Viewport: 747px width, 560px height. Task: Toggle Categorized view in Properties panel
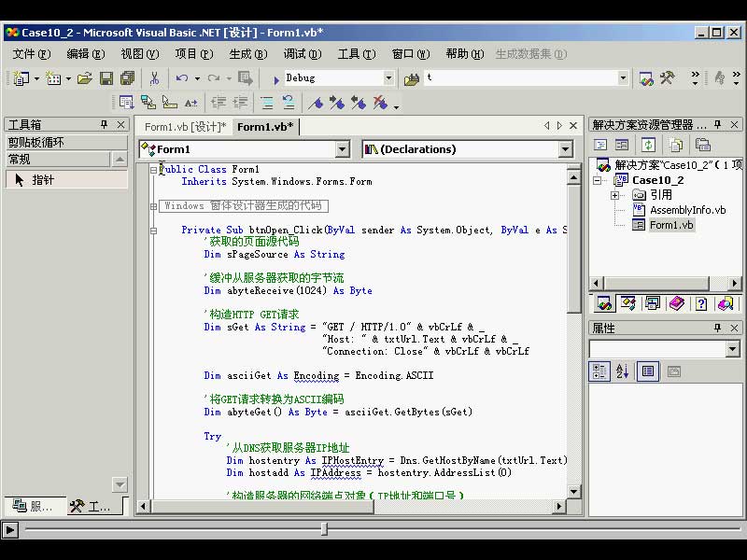pos(599,371)
